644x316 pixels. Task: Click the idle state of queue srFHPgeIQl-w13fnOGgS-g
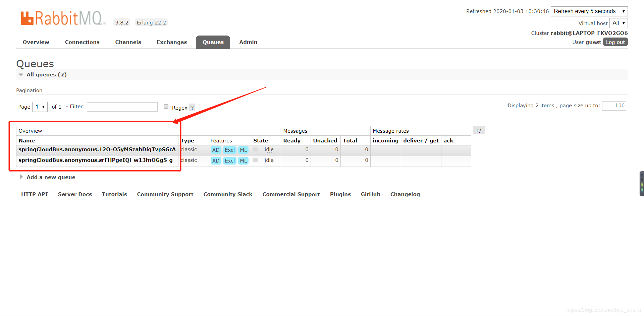point(269,160)
